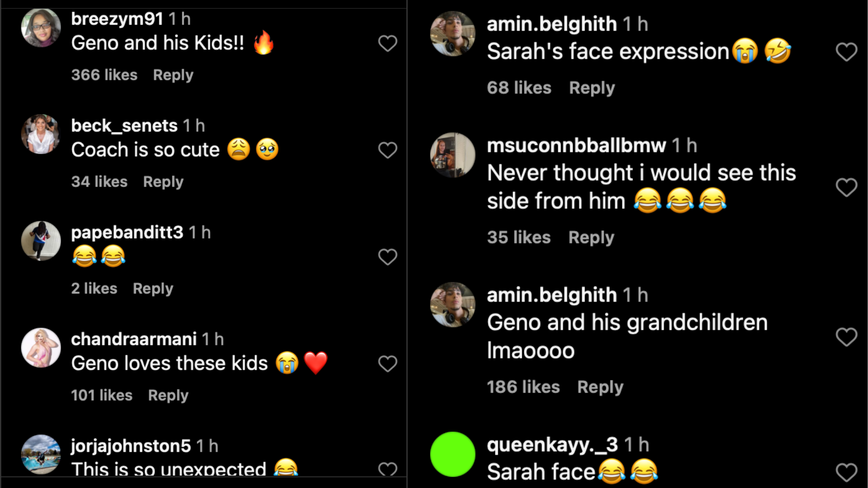868x488 pixels.
Task: Like papebanditt3's laughing emoji comment
Action: coord(387,257)
